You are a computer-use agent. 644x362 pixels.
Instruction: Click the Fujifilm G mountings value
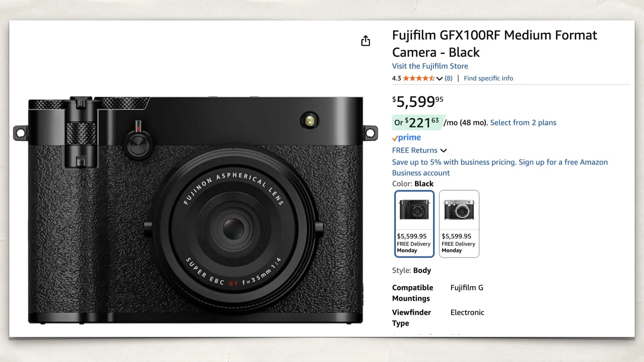click(467, 288)
